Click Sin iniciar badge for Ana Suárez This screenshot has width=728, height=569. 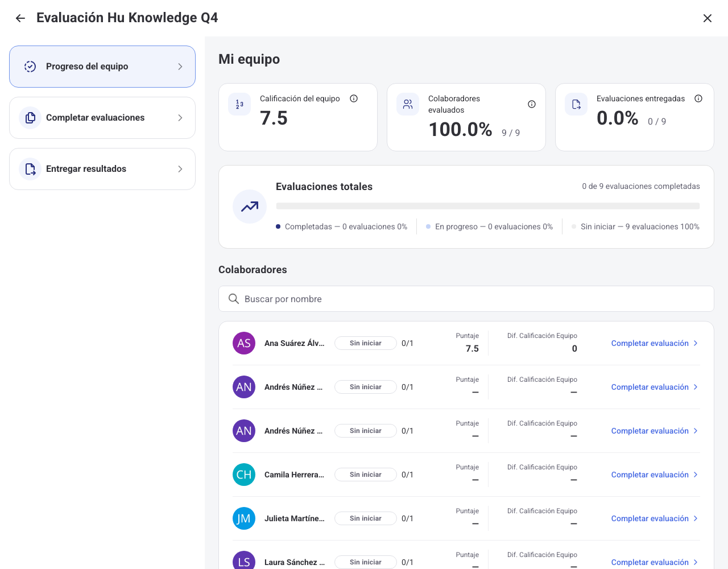click(x=366, y=343)
